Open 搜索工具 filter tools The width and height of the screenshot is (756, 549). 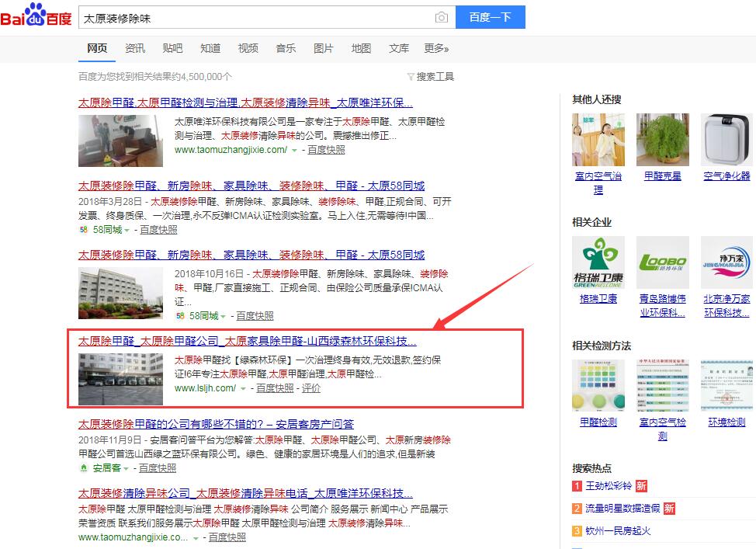tap(431, 76)
